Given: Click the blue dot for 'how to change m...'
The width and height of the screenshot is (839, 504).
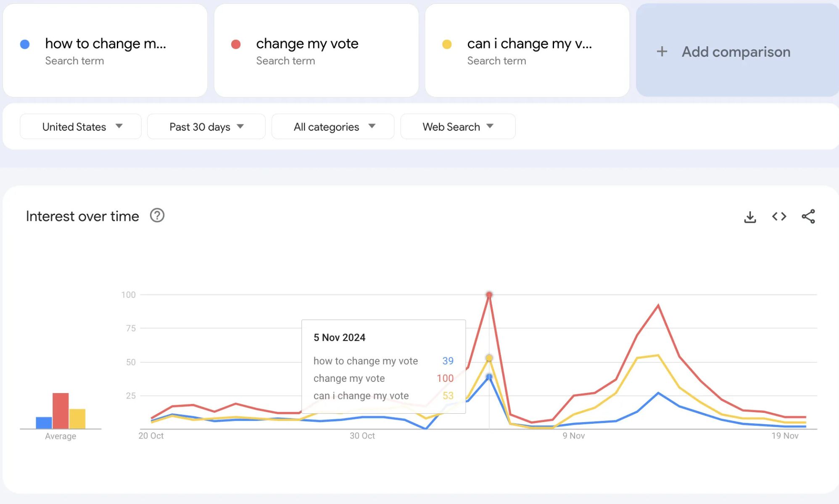Looking at the screenshot, I should pyautogui.click(x=25, y=43).
